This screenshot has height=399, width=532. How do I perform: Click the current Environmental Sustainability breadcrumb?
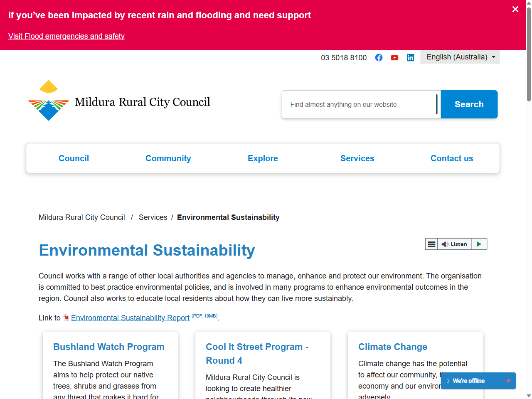tap(228, 217)
